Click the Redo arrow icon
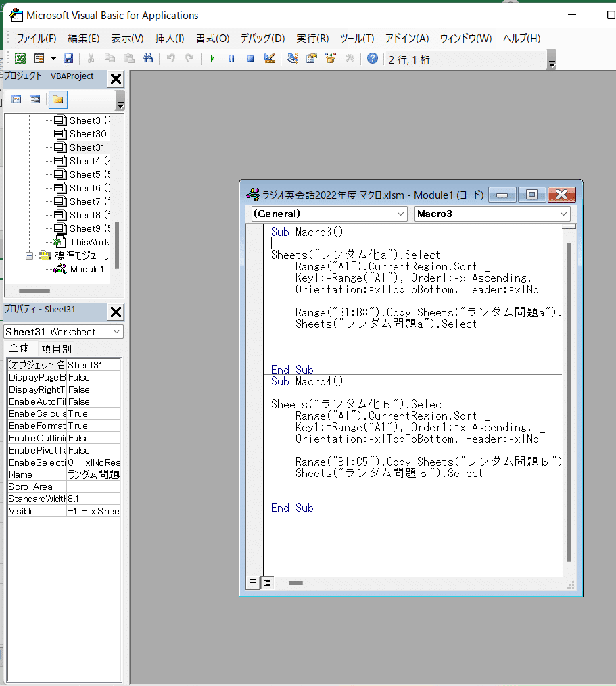 189,58
